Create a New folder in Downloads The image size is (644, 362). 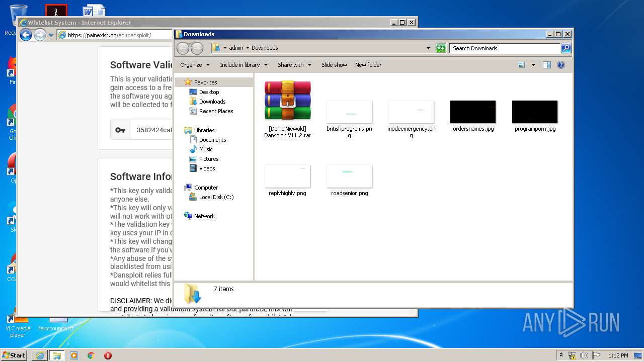[x=368, y=65]
